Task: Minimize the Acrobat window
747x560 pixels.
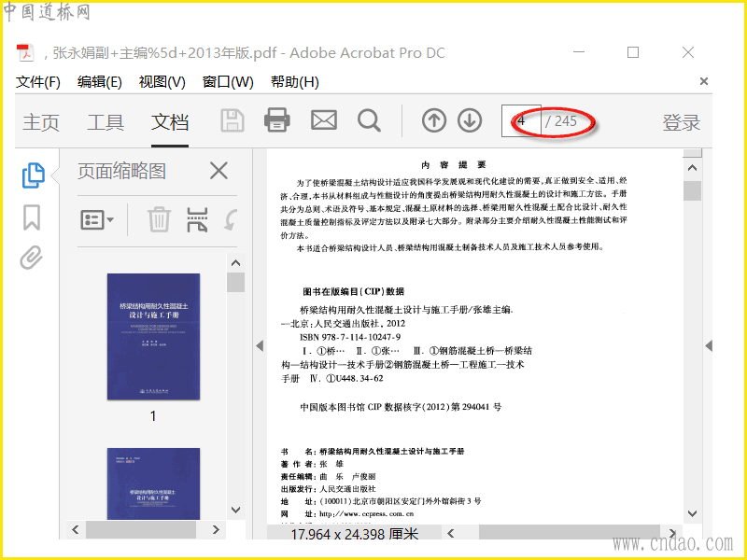Action: point(579,52)
